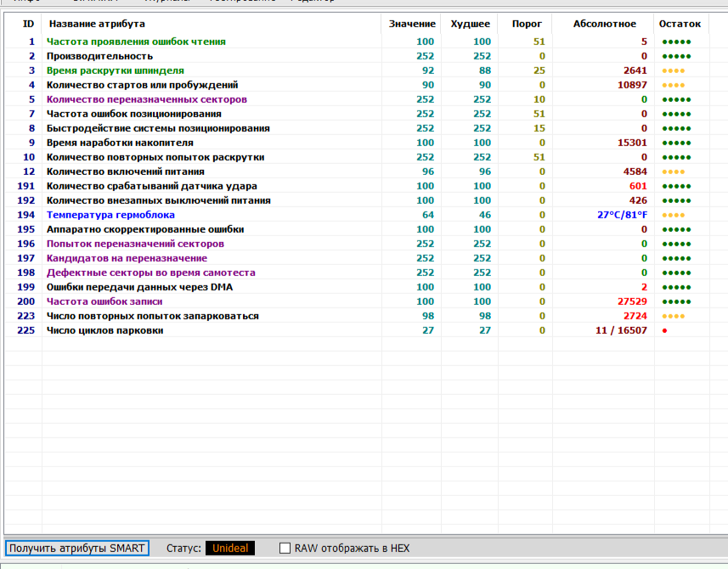Click yellow dots for 'Число повторных попыток запарковаться'
Viewport: 728px width, 569px height.
tap(673, 316)
